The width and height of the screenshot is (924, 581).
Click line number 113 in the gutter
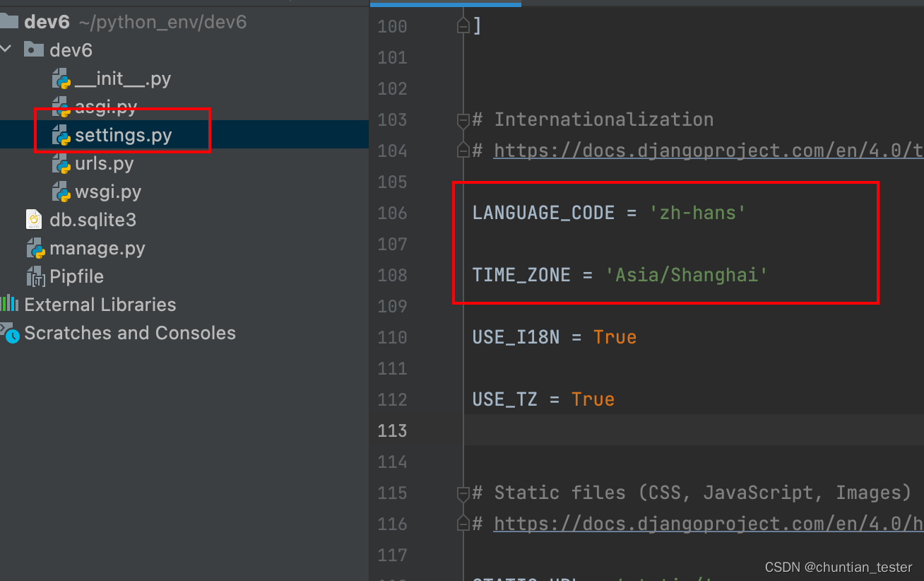pyautogui.click(x=391, y=430)
